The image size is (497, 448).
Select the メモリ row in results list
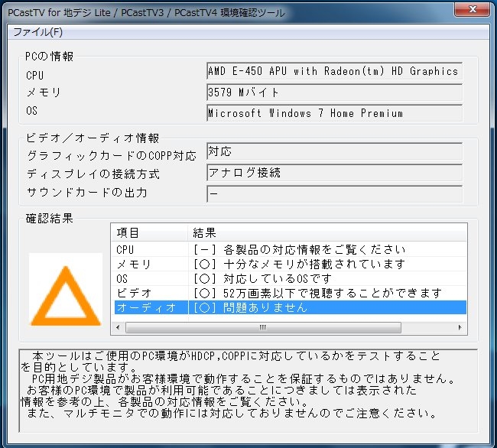[x=290, y=264]
